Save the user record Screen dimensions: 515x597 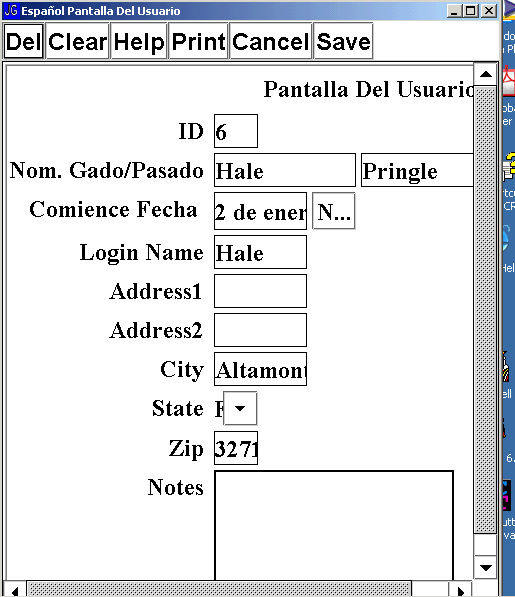click(x=343, y=41)
